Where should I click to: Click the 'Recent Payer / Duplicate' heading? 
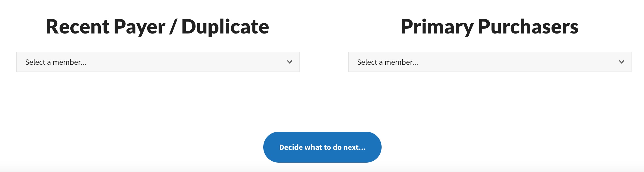click(x=157, y=27)
